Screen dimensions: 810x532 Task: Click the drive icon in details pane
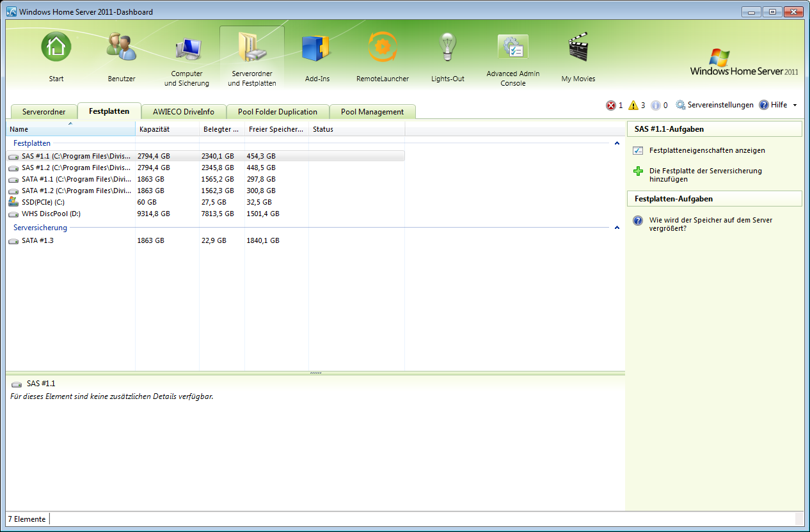point(17,384)
